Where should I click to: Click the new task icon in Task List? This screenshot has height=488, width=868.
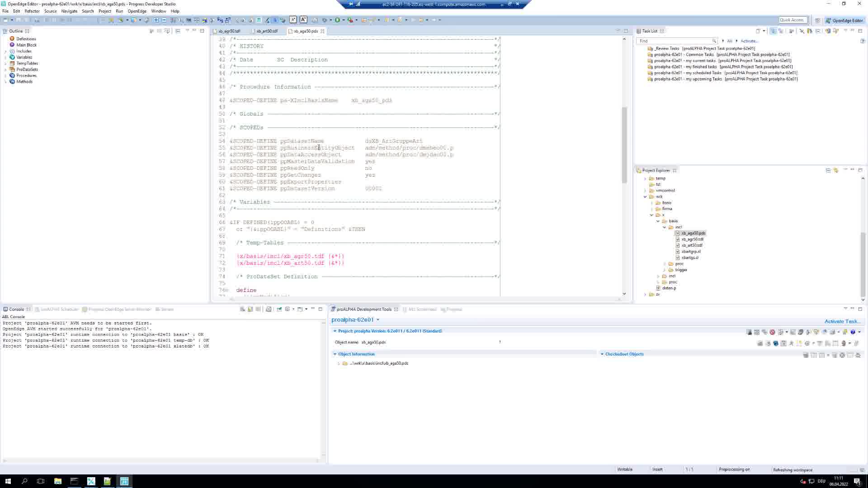[x=758, y=31]
